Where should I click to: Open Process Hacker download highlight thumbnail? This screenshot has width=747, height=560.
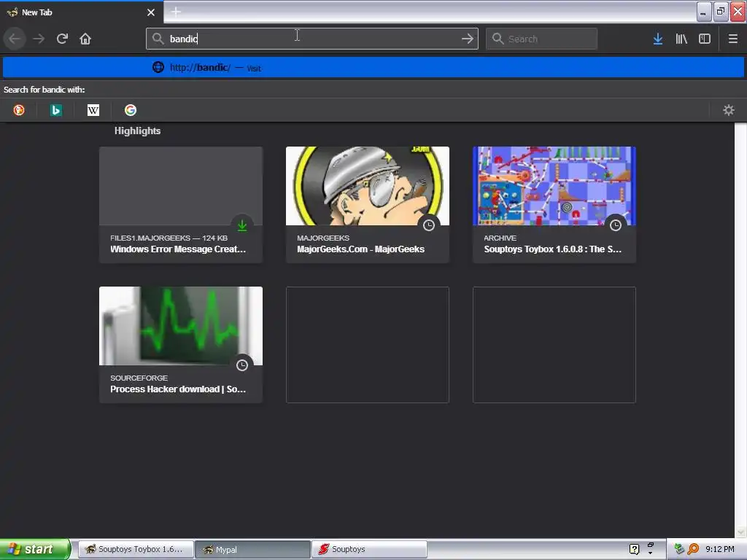(181, 326)
